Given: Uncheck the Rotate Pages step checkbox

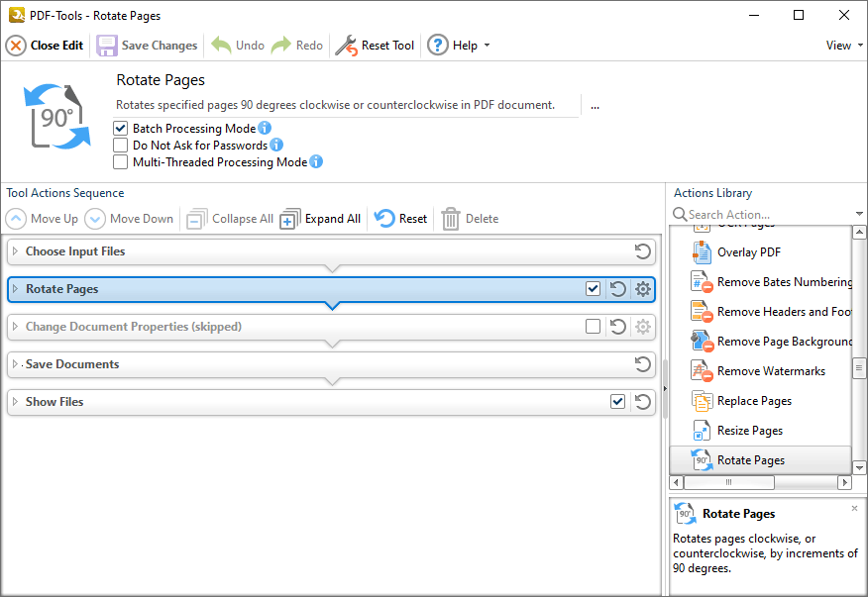Looking at the screenshot, I should [x=593, y=289].
